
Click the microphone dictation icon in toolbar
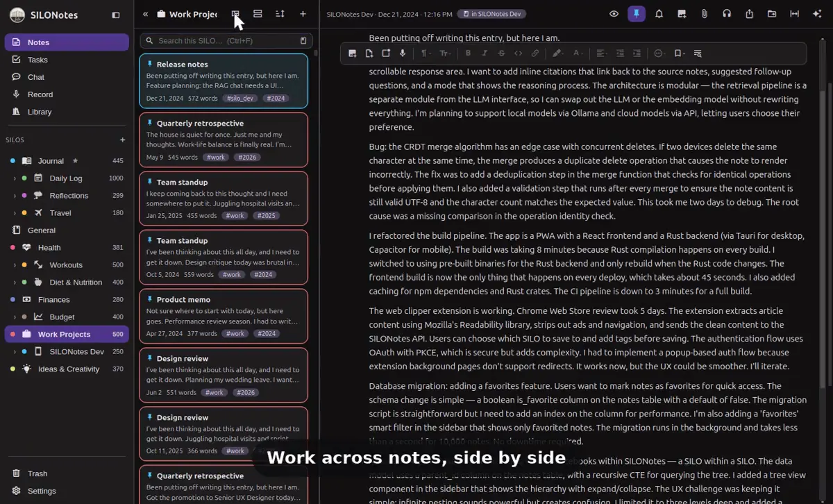click(403, 53)
